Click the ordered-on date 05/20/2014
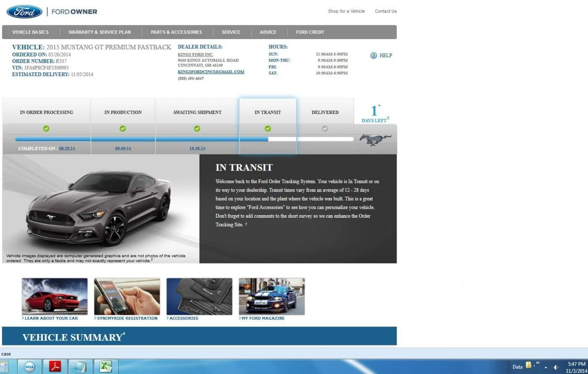The width and height of the screenshot is (588, 374). point(60,55)
